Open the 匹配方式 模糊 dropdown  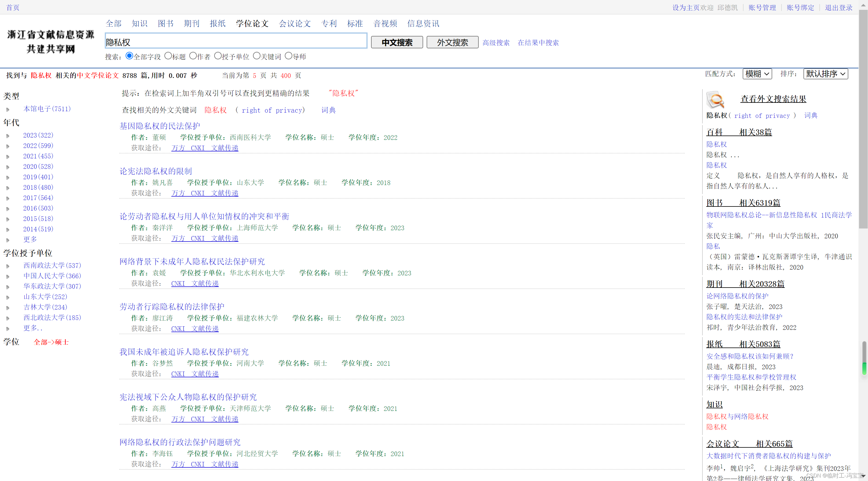(x=757, y=74)
